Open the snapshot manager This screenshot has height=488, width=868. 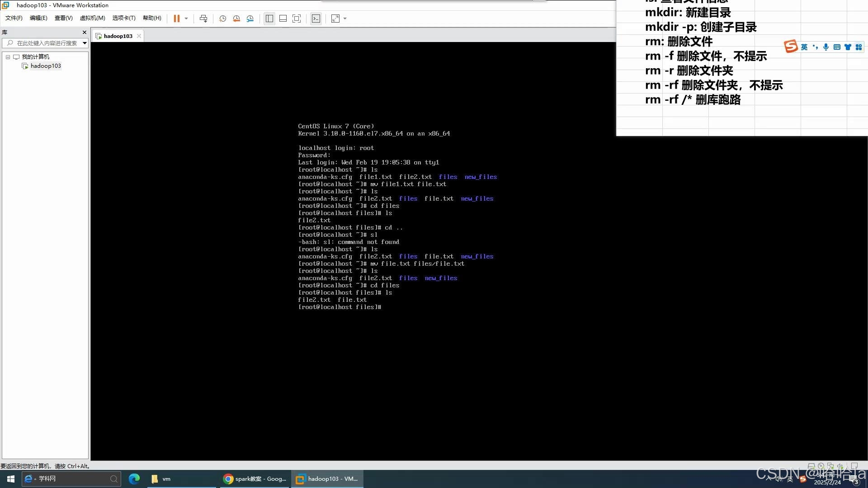click(250, 19)
